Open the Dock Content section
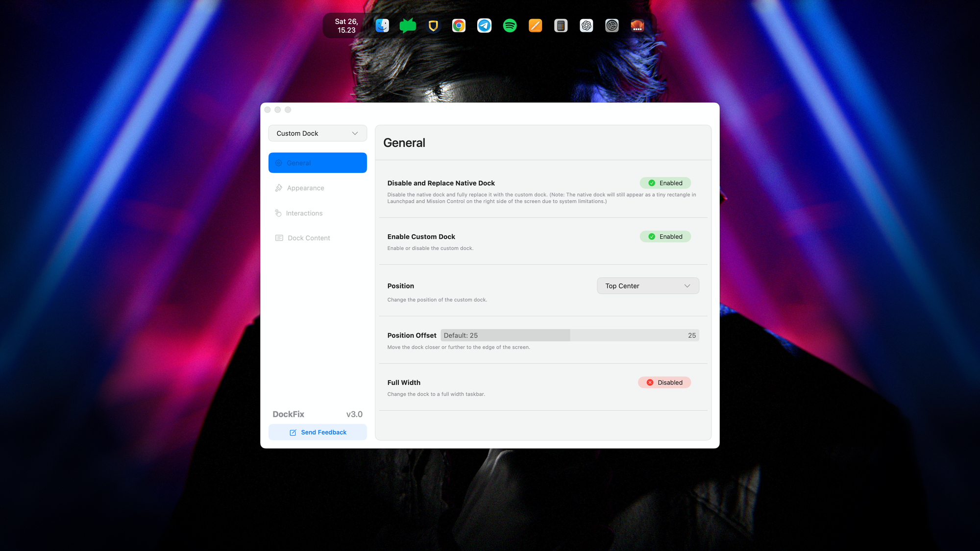Image resolution: width=980 pixels, height=551 pixels. click(x=308, y=238)
